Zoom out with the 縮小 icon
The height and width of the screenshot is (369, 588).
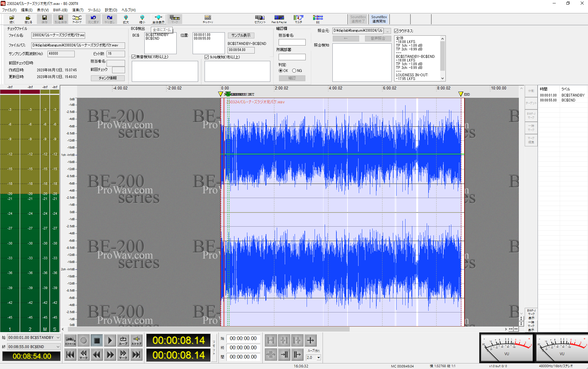(142, 19)
